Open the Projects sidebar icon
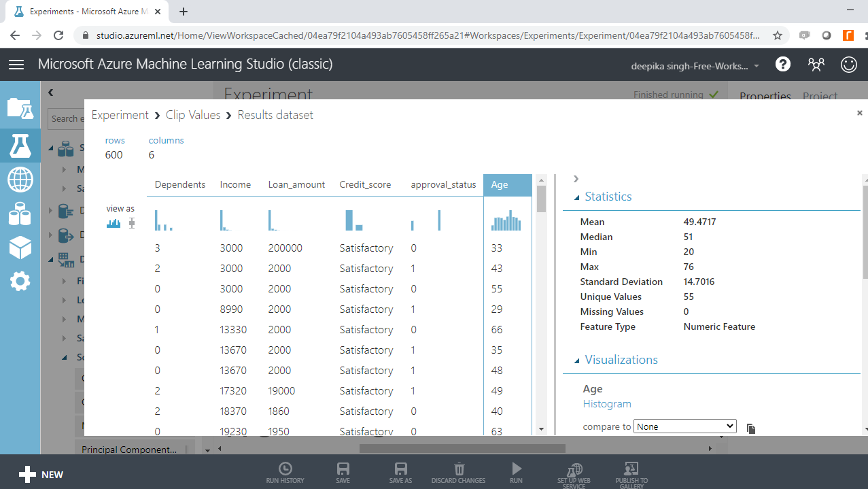868x489 pixels. tap(20, 109)
